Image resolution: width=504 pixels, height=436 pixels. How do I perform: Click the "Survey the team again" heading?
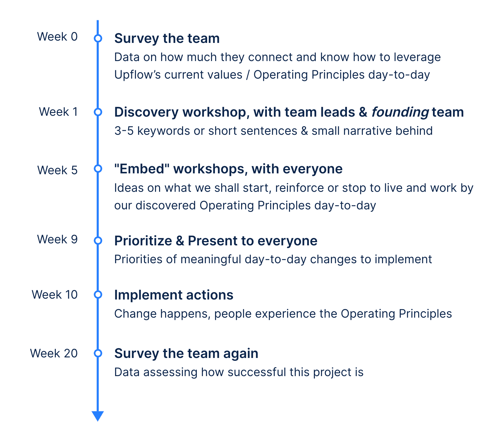click(186, 353)
